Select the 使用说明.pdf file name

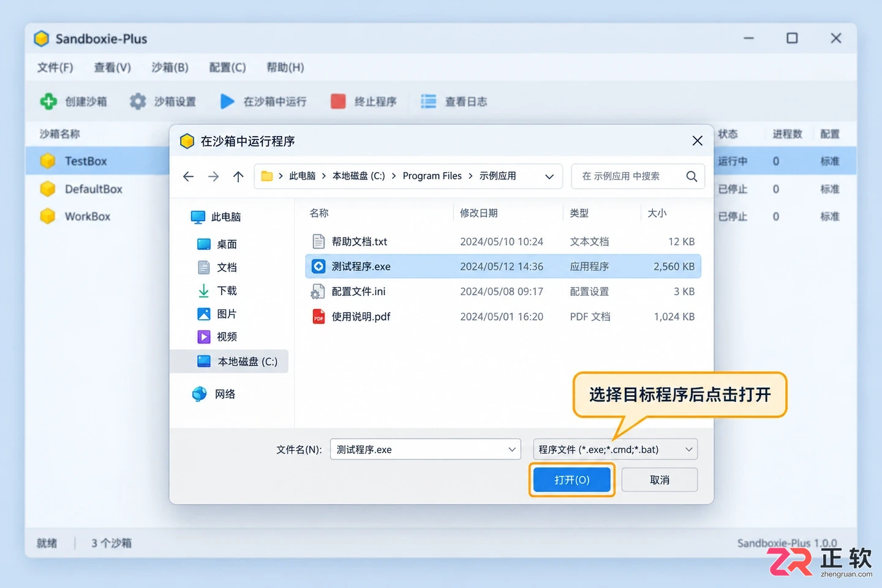coord(361,317)
